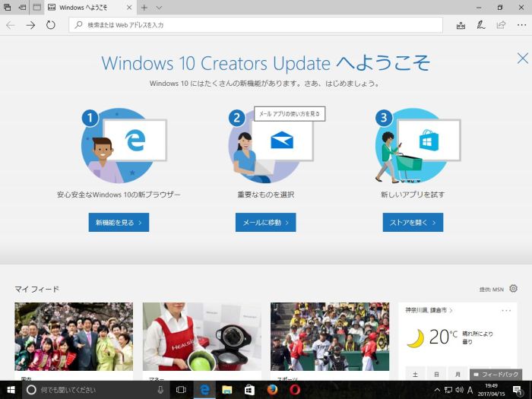The image size is (532, 399).
Task: Open the Windows Store taskbar icon
Action: (249, 389)
